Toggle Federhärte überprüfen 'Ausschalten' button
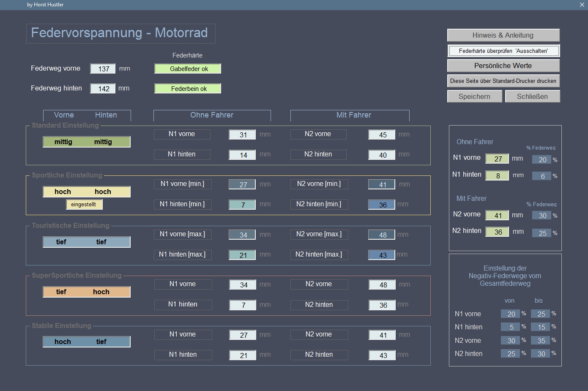Screen dimensions: 588x391 point(503,51)
